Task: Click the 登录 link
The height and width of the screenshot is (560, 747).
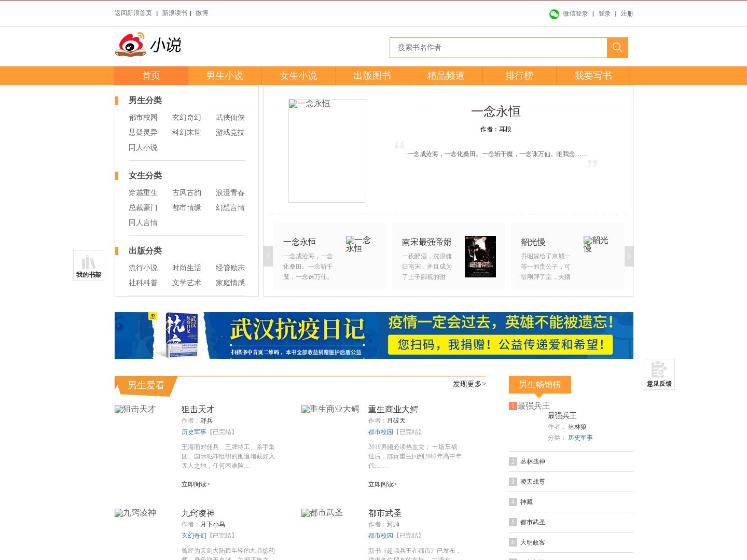Action: click(604, 14)
